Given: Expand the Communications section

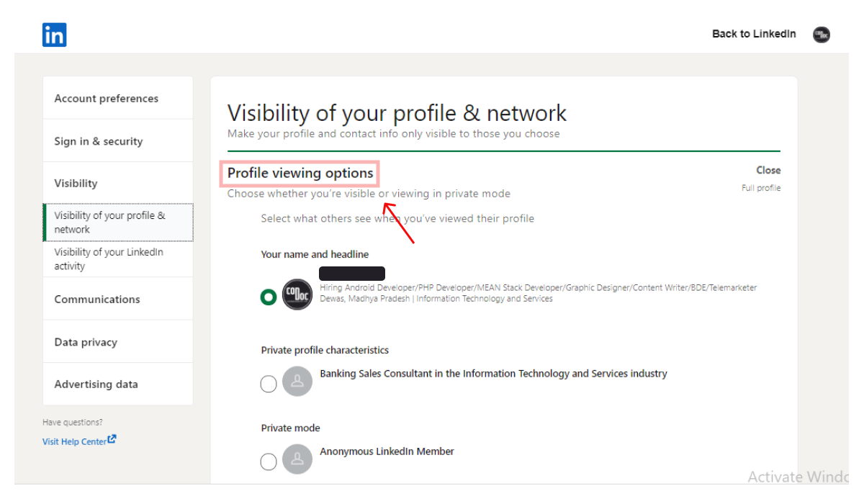Looking at the screenshot, I should coord(118,300).
